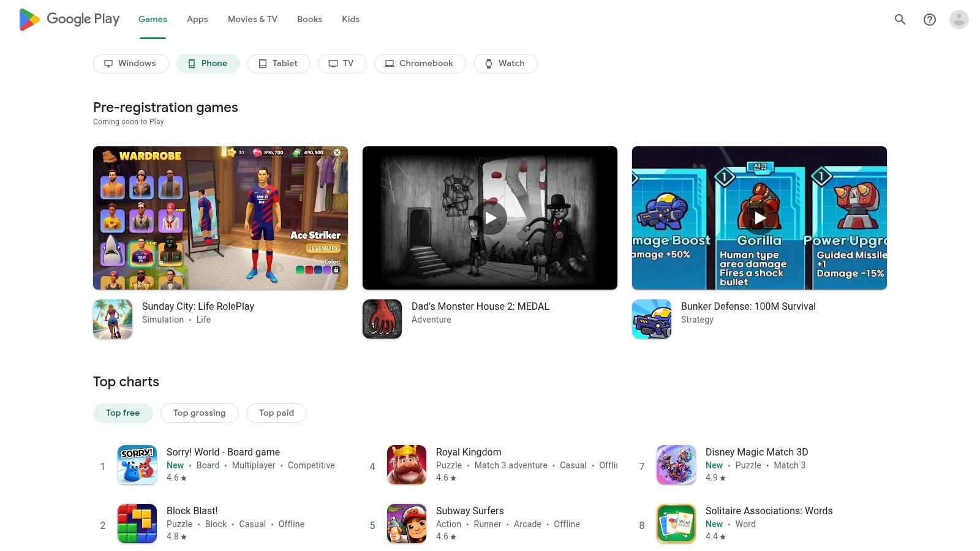Click the Solitaire Associations: Words title

pyautogui.click(x=769, y=511)
